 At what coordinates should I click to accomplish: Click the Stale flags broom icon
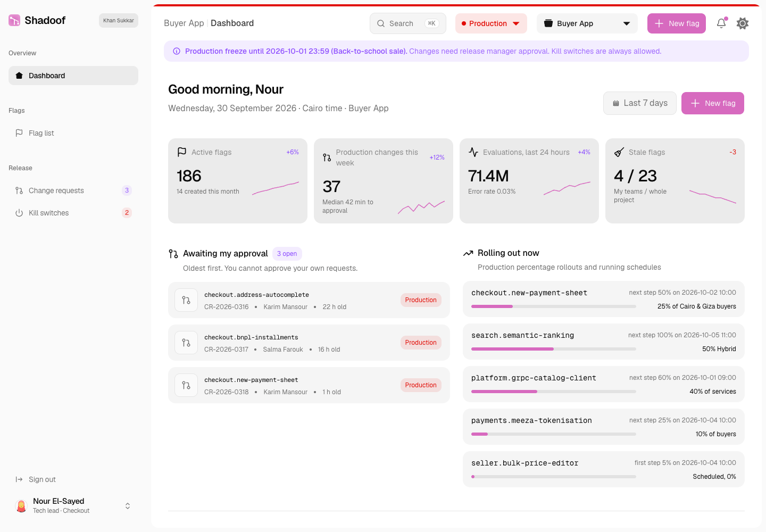click(x=619, y=152)
